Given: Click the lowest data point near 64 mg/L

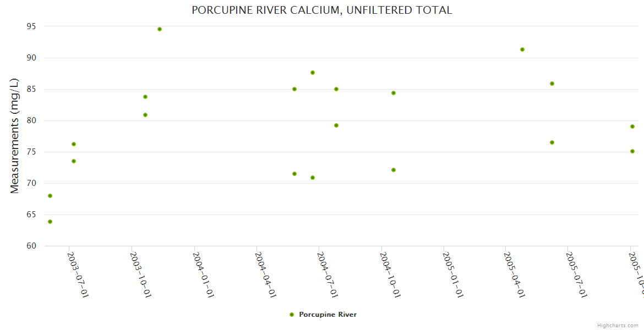Looking at the screenshot, I should click(50, 222).
